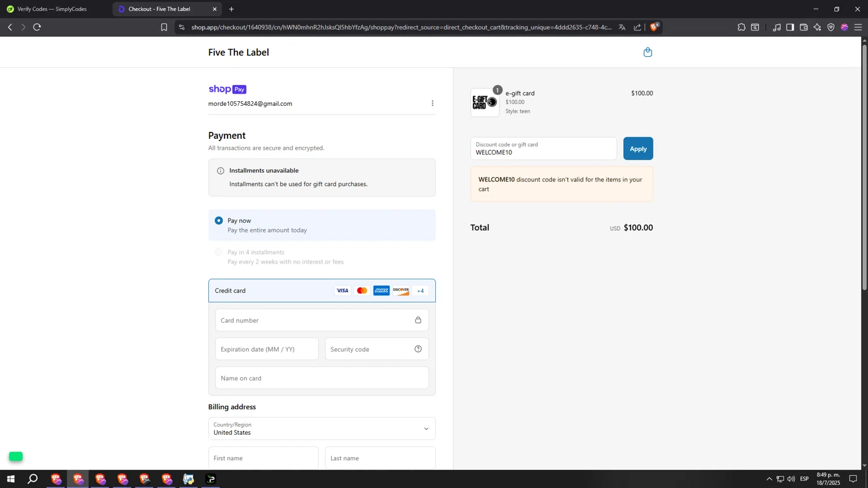Select the Pay now radio option
The height and width of the screenshot is (488, 868).
click(219, 220)
